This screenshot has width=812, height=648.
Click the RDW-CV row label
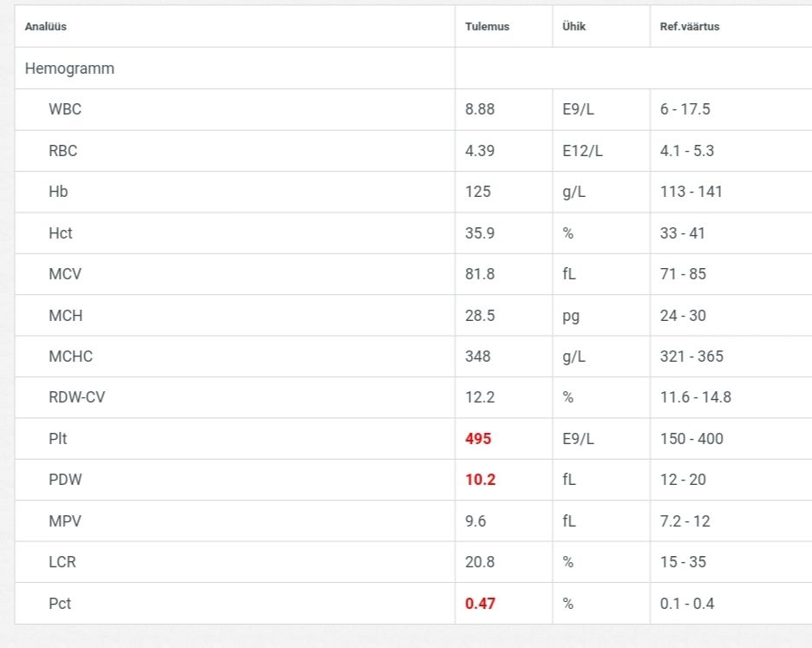[x=77, y=397]
